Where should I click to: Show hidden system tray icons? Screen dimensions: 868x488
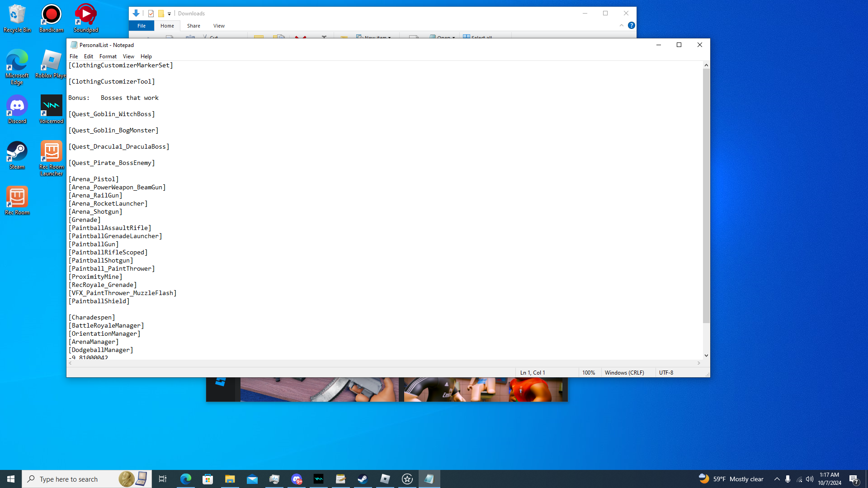(777, 479)
